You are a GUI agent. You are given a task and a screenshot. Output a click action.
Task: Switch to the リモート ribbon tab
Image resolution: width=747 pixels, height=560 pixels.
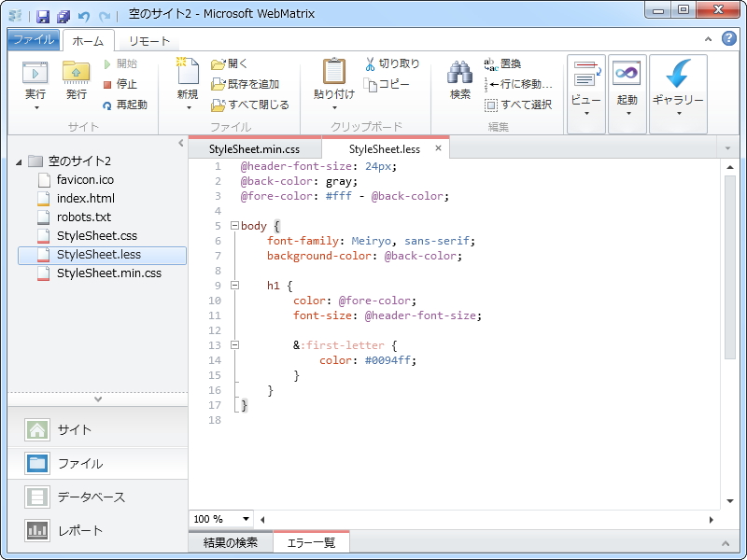[x=149, y=41]
